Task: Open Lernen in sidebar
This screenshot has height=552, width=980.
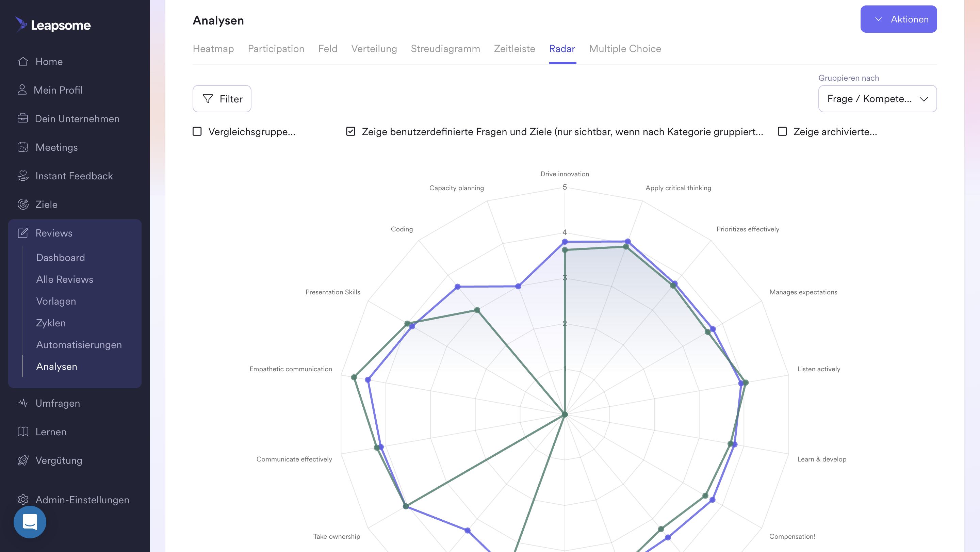Action: coord(51,432)
